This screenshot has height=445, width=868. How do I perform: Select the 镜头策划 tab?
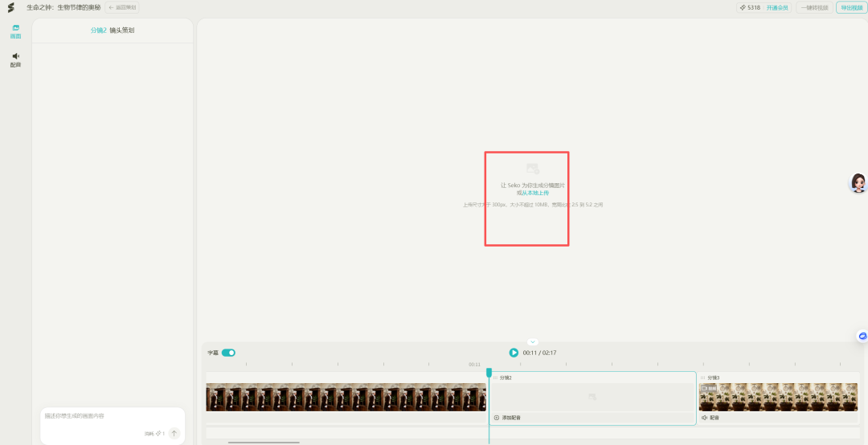pos(122,31)
